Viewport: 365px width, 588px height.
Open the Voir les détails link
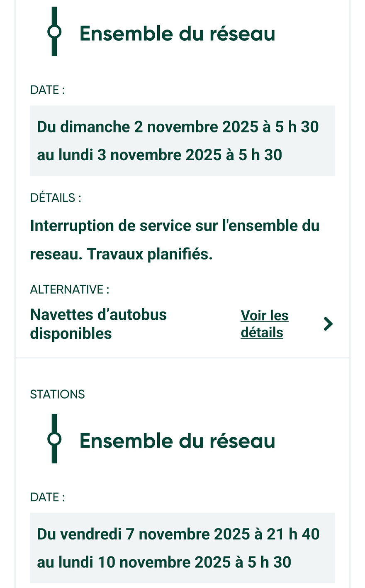tap(264, 324)
